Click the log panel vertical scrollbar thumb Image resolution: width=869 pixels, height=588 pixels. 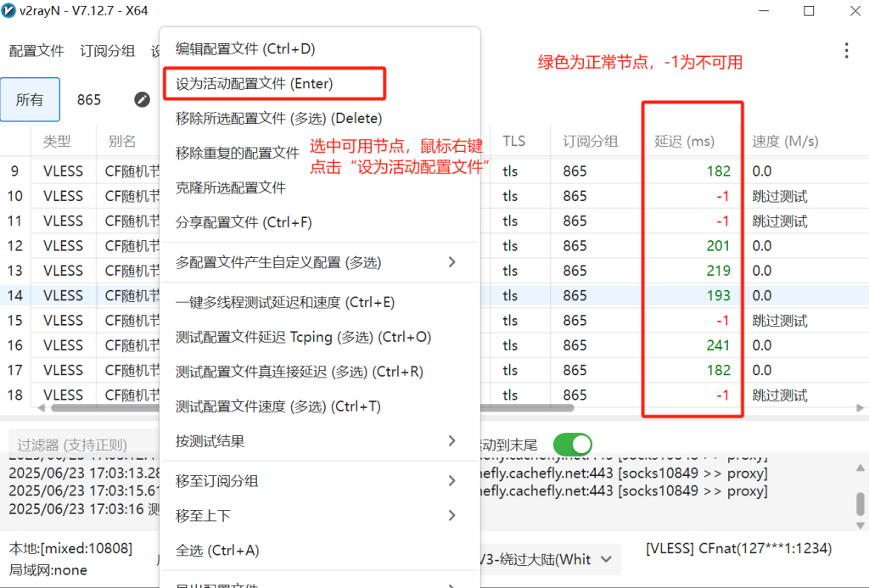point(861,504)
